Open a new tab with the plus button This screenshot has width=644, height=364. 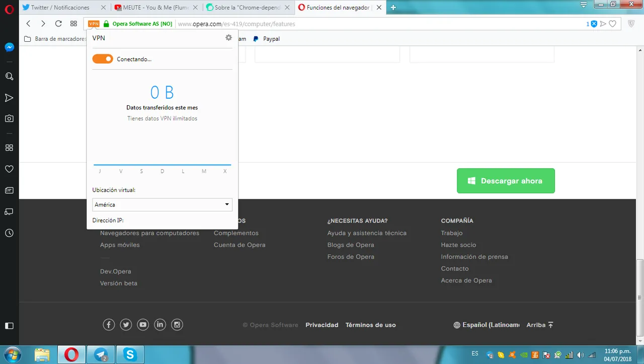393,7
